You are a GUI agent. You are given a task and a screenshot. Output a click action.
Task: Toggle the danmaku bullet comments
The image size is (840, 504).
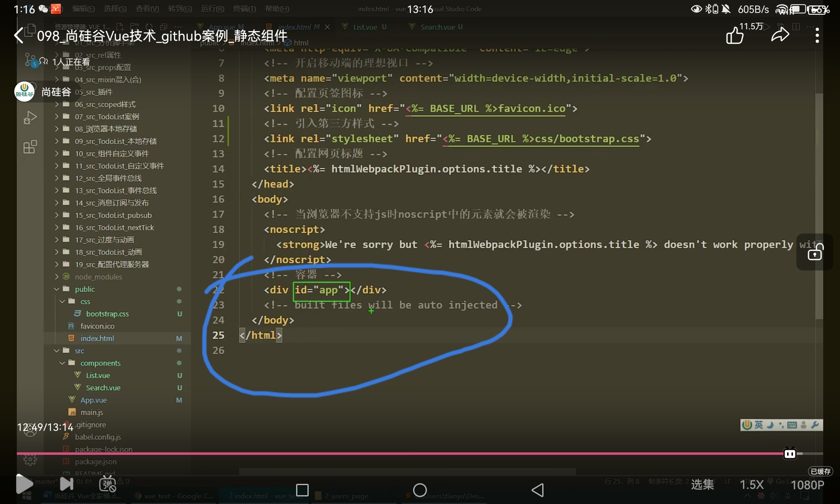point(108,484)
